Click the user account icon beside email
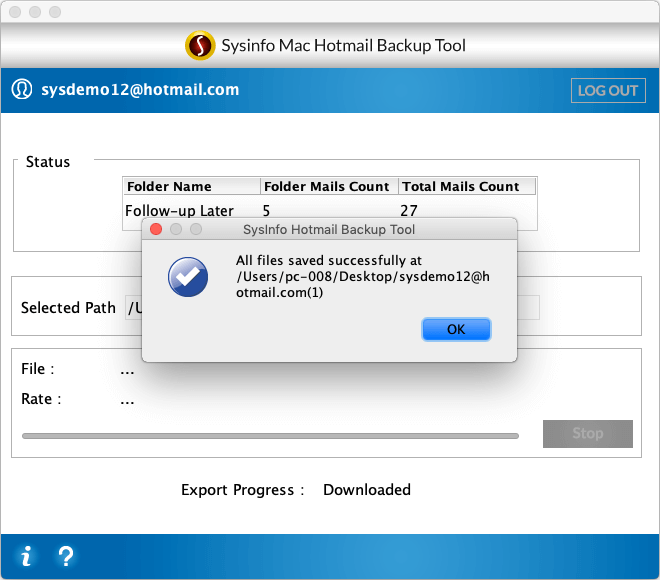 point(22,89)
